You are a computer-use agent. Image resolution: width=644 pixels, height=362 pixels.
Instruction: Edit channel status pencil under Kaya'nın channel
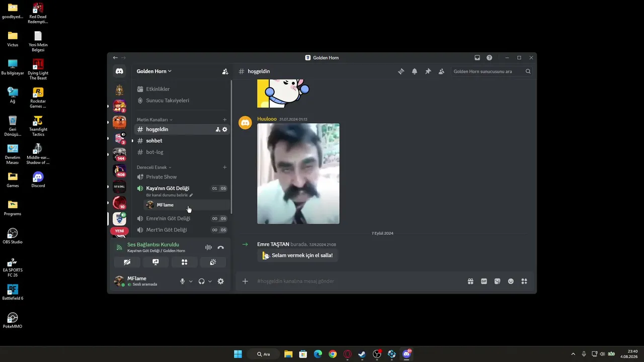coord(191,195)
